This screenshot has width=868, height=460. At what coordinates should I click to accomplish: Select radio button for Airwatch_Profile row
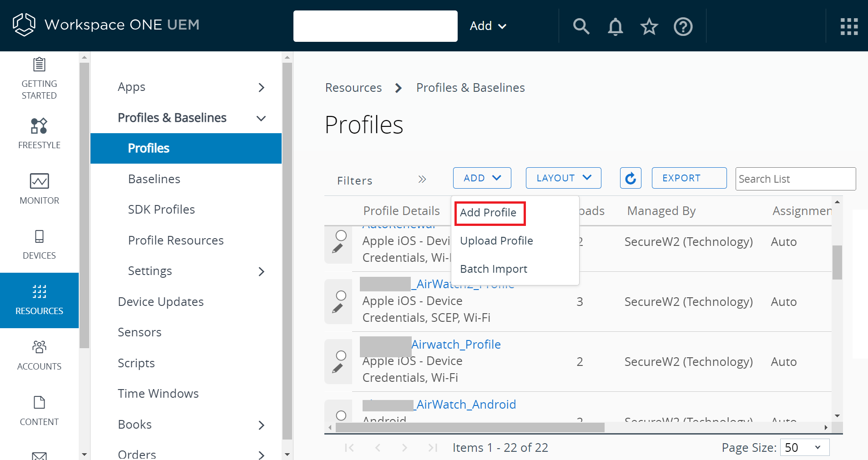[x=341, y=355]
